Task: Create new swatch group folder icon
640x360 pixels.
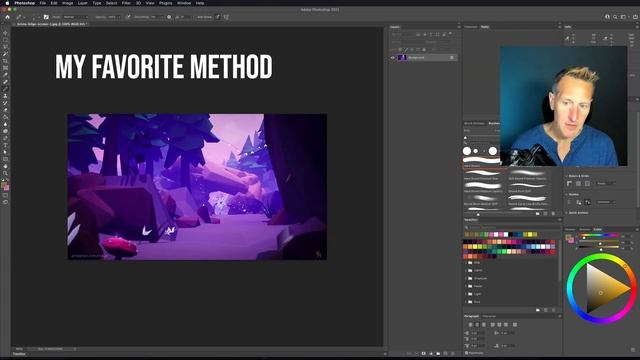Action: [x=538, y=310]
